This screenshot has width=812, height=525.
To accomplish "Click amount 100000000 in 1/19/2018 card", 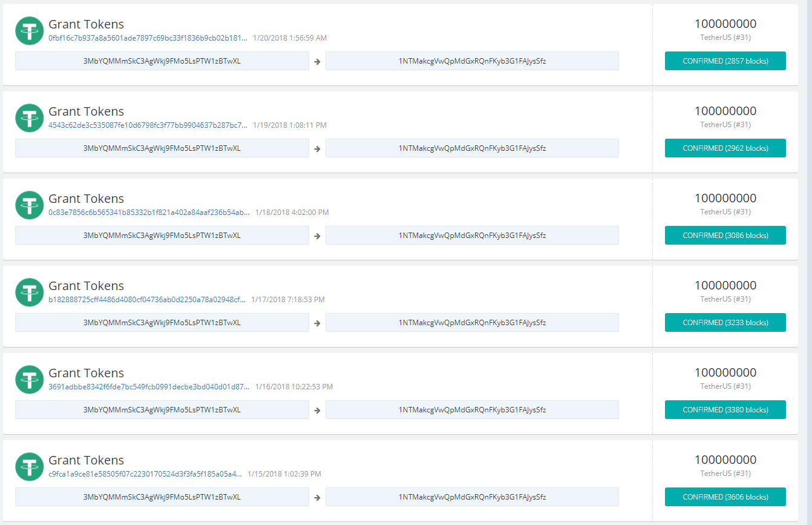I will (725, 111).
